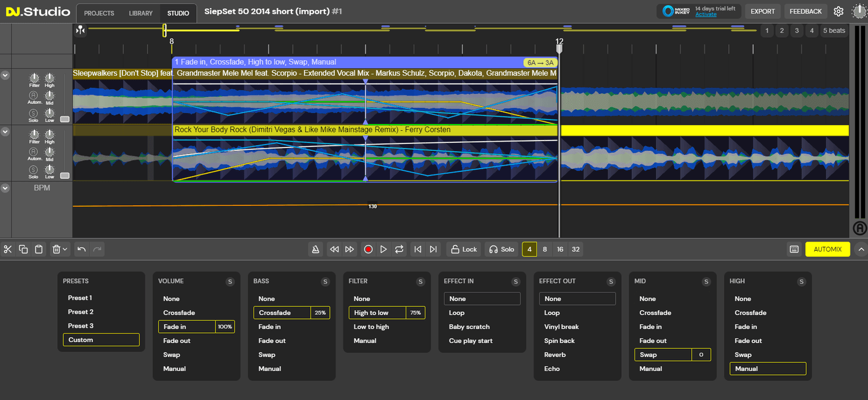Click the FEEDBACK button
Screen dimensions: 868x400
pyautogui.click(x=806, y=12)
